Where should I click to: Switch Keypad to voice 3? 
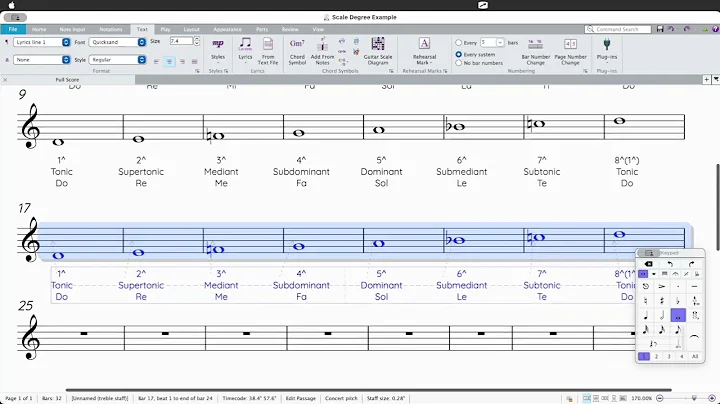click(669, 356)
